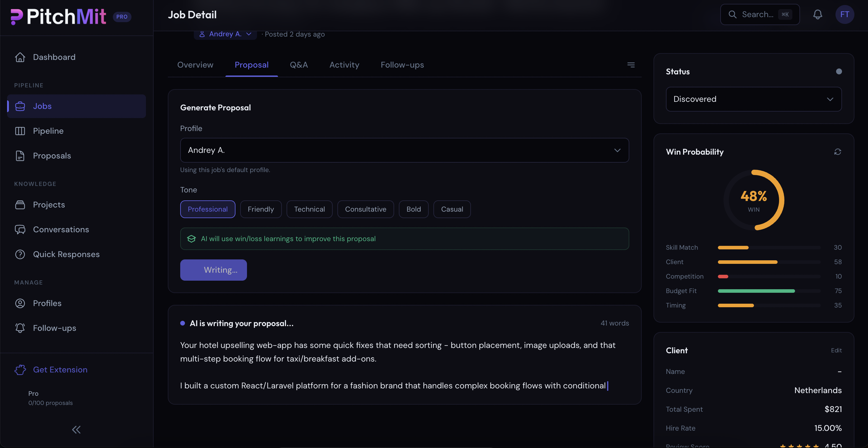Expand the Andrey A. profile chip in header
The height and width of the screenshot is (448, 868).
(x=225, y=34)
